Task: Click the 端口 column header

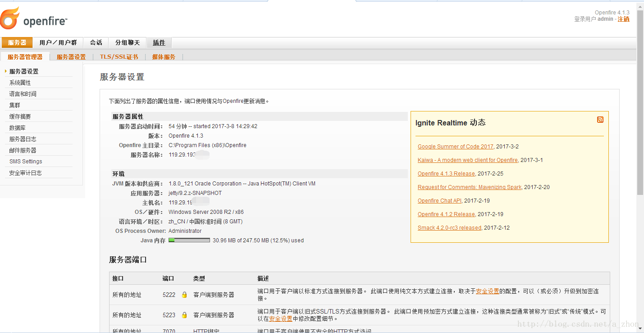Action: click(x=168, y=278)
